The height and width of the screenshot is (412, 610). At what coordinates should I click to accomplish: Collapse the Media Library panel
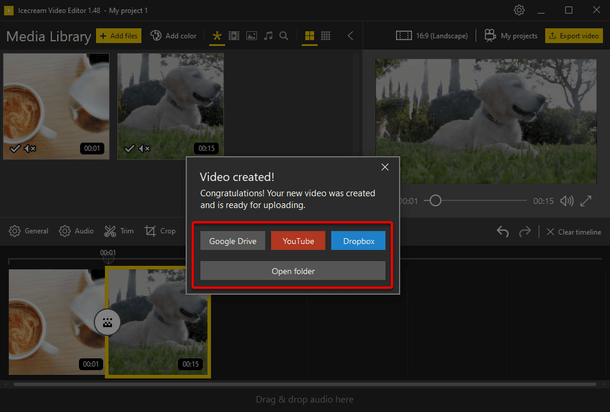(x=350, y=36)
